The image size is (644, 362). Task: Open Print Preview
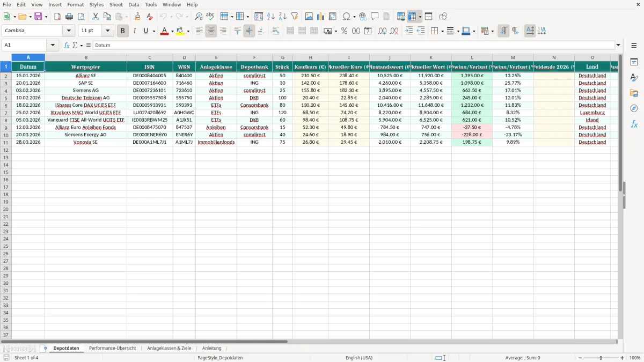click(81, 17)
